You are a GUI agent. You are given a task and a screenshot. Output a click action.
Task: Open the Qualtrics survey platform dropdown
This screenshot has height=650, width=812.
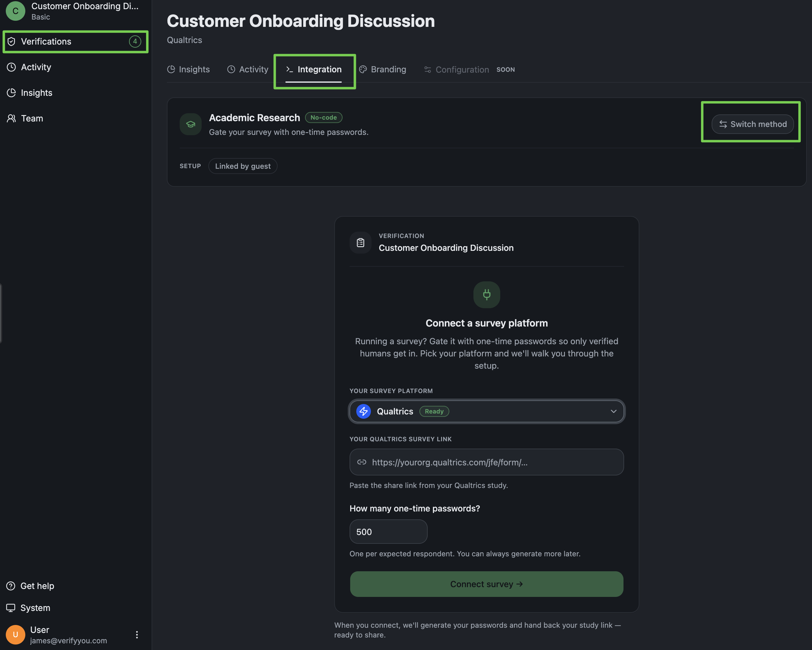pyautogui.click(x=487, y=411)
